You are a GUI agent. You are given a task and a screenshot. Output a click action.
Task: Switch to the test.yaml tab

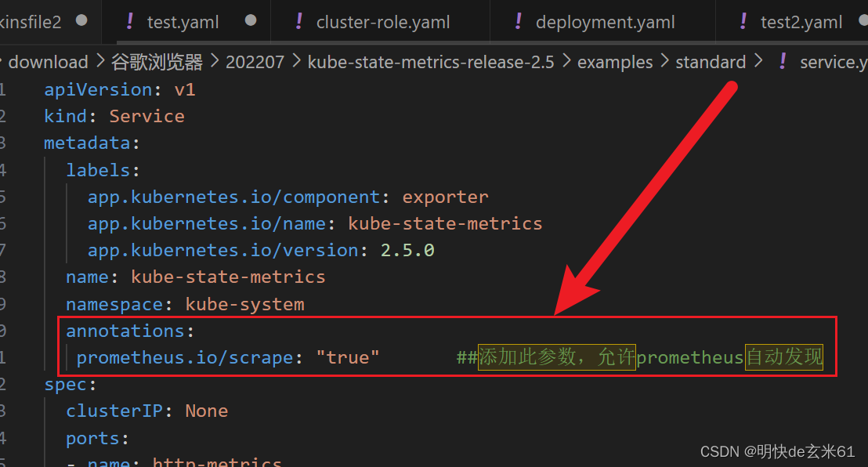[183, 22]
